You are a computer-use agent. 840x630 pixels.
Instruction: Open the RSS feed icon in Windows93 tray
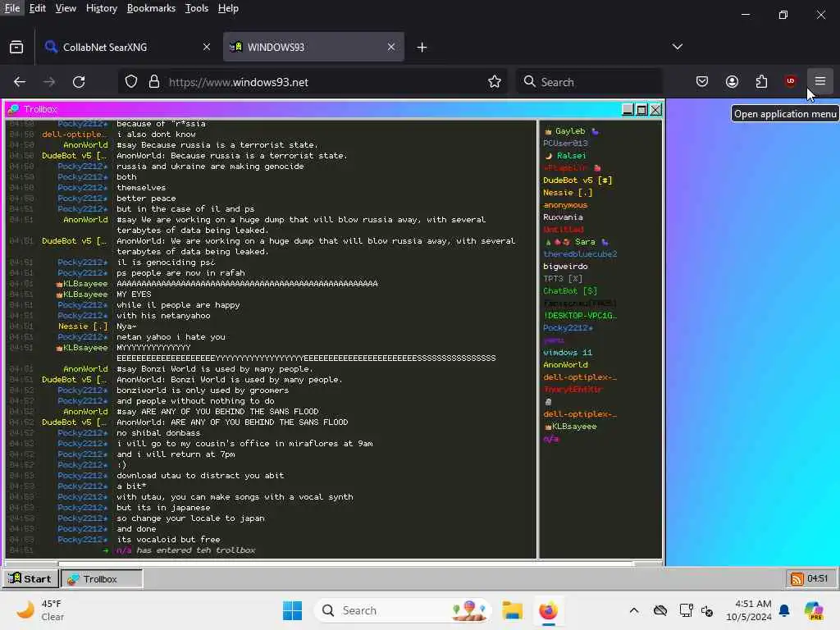click(797, 578)
